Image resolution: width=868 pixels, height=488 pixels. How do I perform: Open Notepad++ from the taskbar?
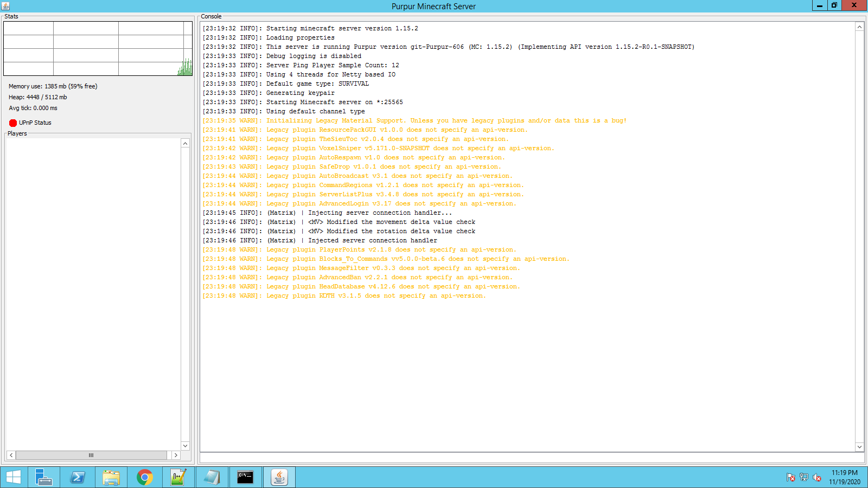[x=178, y=477]
